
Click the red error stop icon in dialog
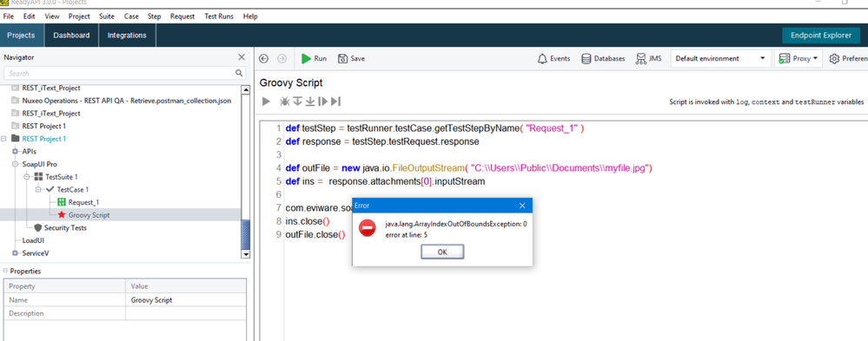coord(367,228)
